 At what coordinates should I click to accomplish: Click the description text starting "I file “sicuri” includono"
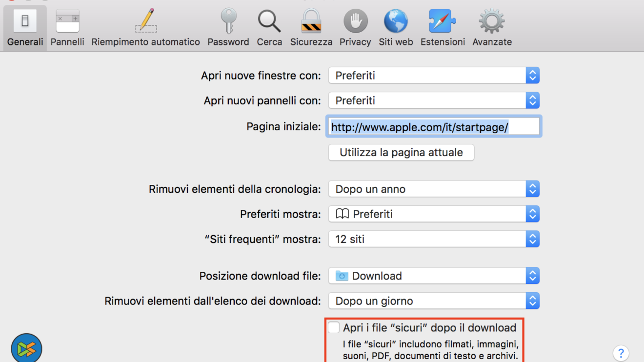(431, 350)
